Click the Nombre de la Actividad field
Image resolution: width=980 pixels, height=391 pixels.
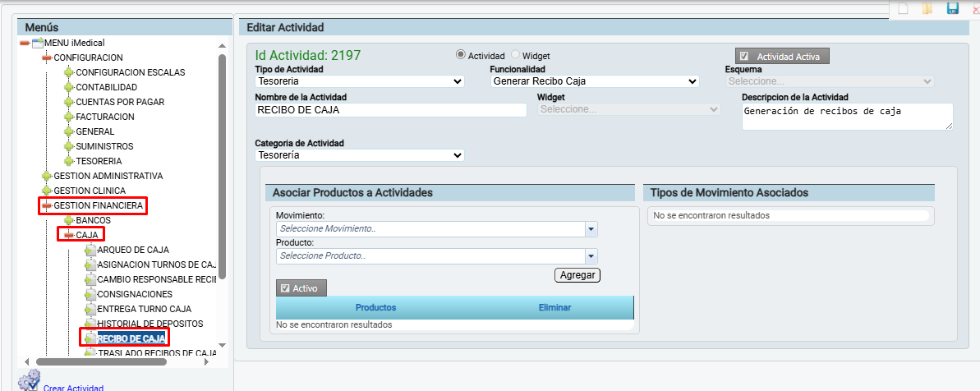390,110
